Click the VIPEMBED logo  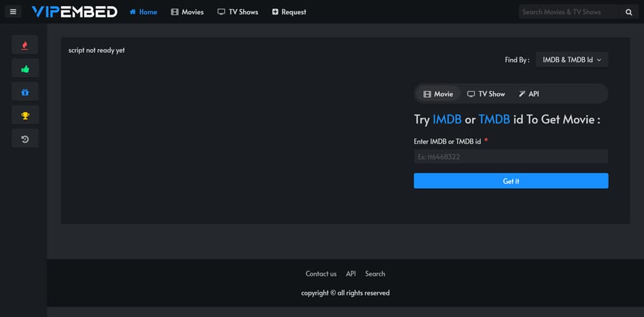tap(74, 12)
